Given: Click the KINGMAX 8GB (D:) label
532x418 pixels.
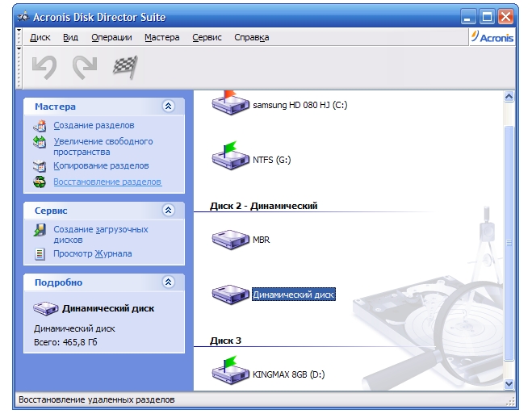Looking at the screenshot, I should pyautogui.click(x=289, y=374).
